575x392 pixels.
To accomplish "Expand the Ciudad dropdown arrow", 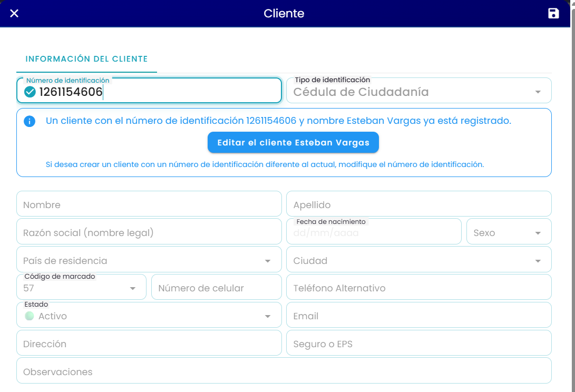I will 538,261.
